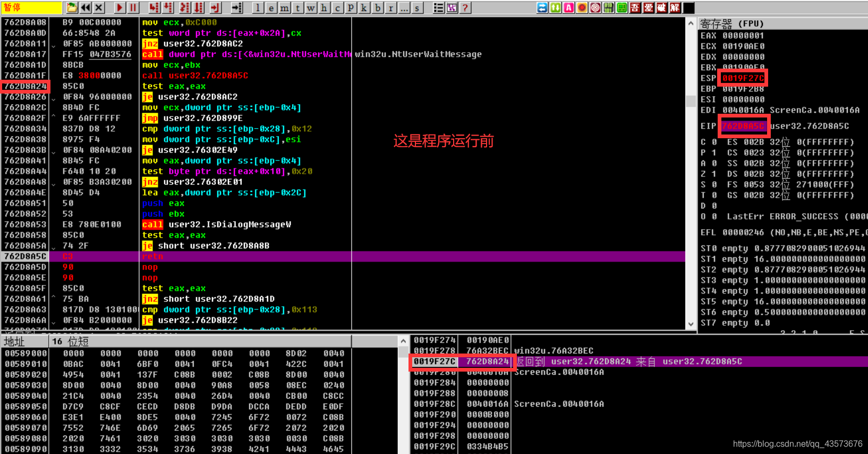This screenshot has width=868, height=454.
Task: Click dump pane scrollbar up arrow
Action: [x=403, y=341]
